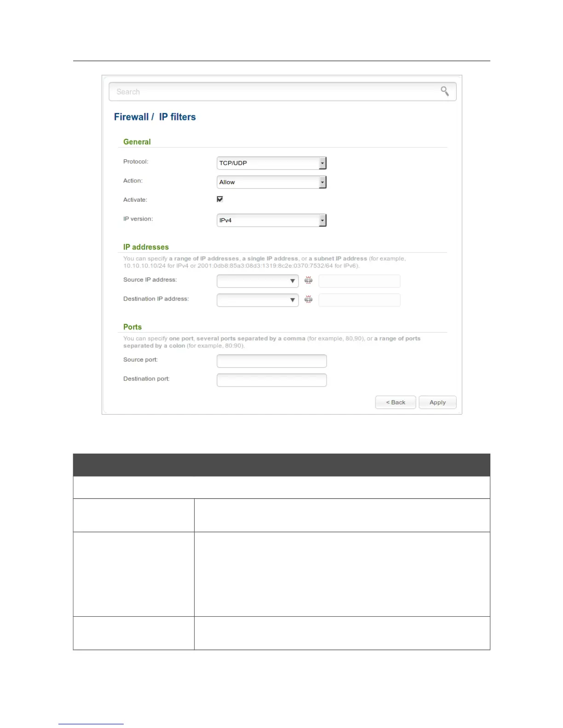Click the Firewall breadcrumb link
The width and height of the screenshot is (563, 728).
(131, 117)
